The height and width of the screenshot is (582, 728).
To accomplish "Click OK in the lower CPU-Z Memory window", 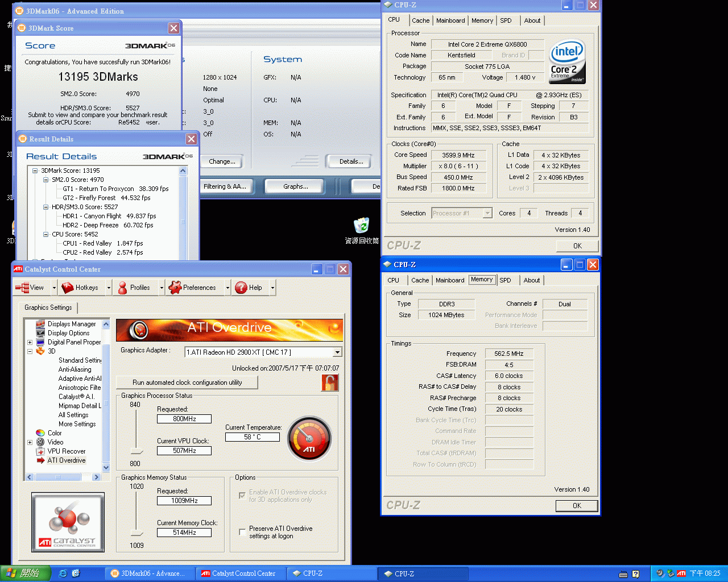I will click(x=577, y=506).
